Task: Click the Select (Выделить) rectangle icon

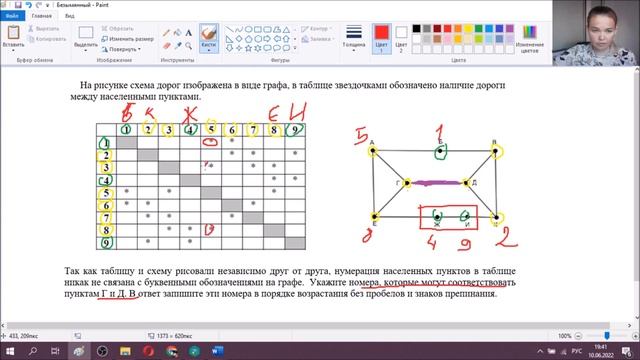Action: [x=86, y=33]
